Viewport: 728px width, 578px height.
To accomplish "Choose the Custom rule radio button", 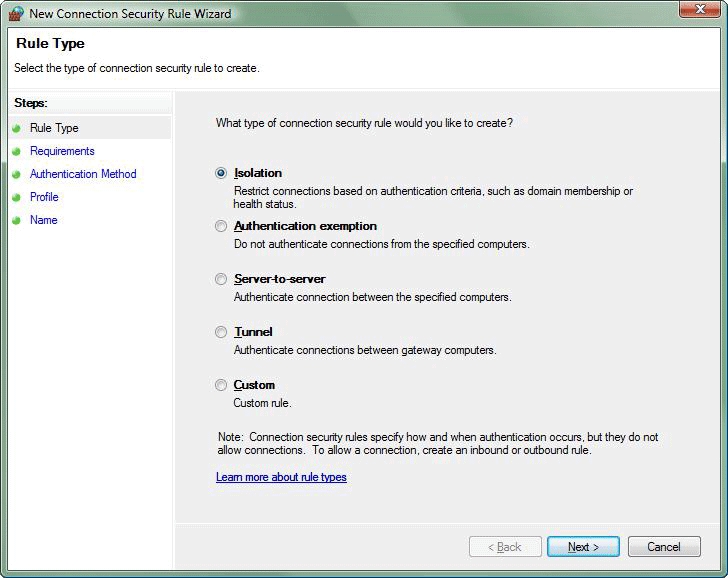I will 221,385.
